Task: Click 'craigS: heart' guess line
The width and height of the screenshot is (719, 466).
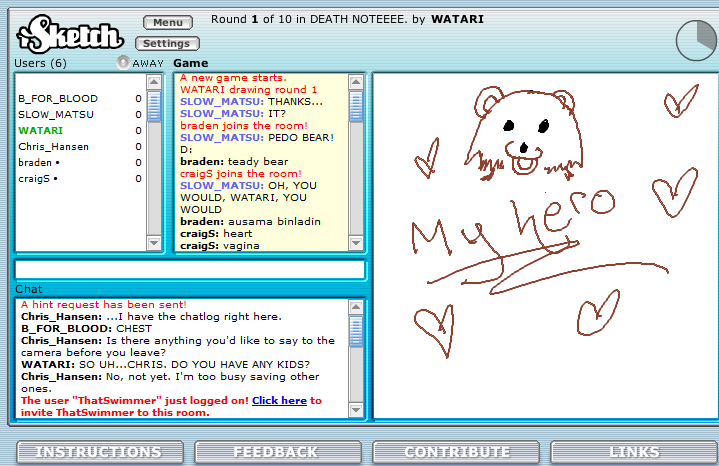Action: [216, 233]
